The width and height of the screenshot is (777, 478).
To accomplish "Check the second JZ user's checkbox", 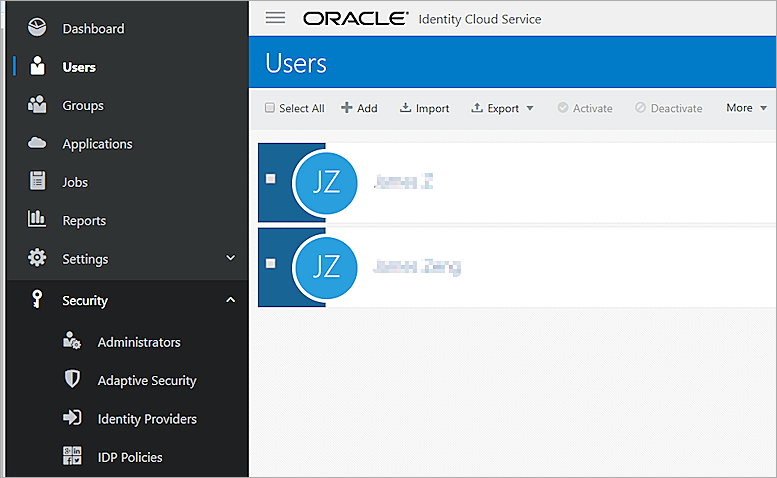I will point(271,264).
